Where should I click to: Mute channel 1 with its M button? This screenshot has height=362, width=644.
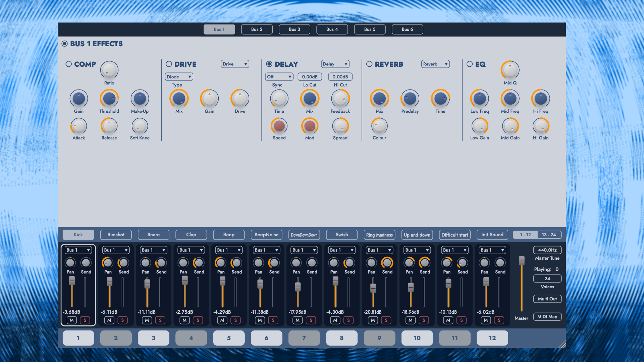point(72,320)
